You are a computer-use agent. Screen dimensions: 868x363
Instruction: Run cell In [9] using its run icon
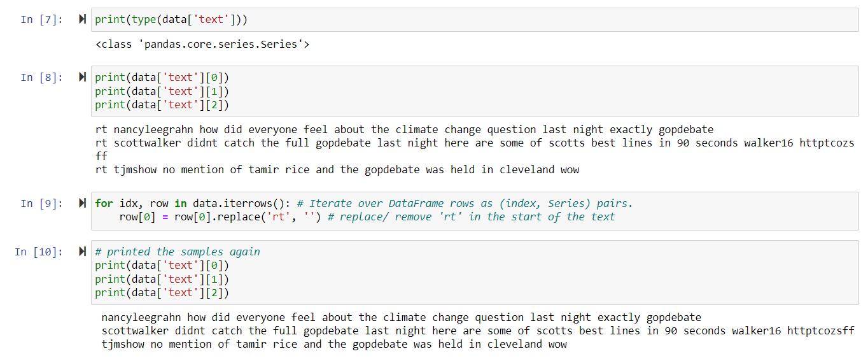click(82, 203)
